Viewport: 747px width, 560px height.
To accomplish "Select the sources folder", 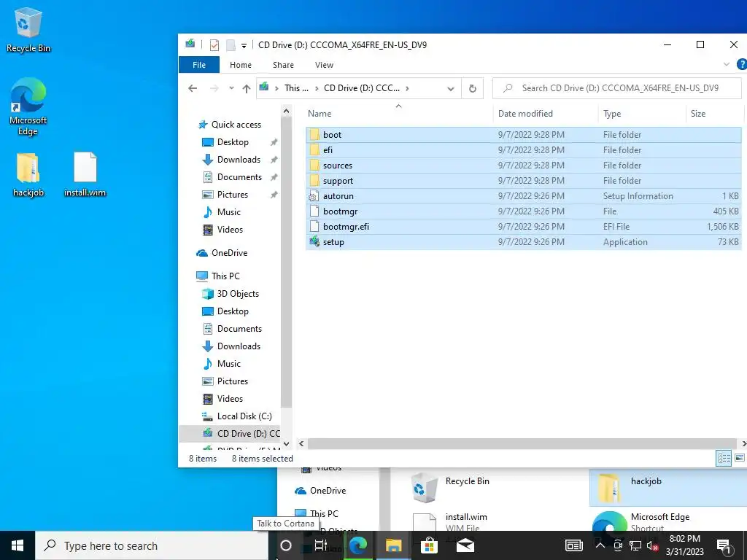I will coord(524,166).
